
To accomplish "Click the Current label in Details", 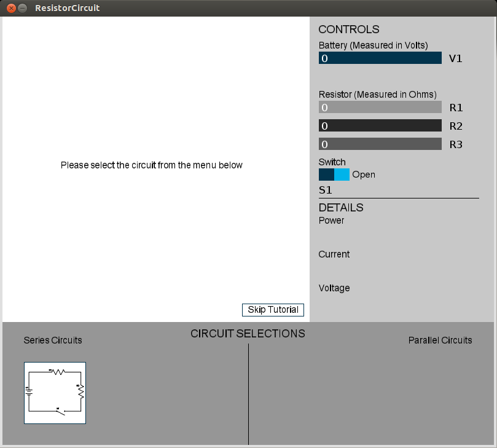I will (334, 254).
